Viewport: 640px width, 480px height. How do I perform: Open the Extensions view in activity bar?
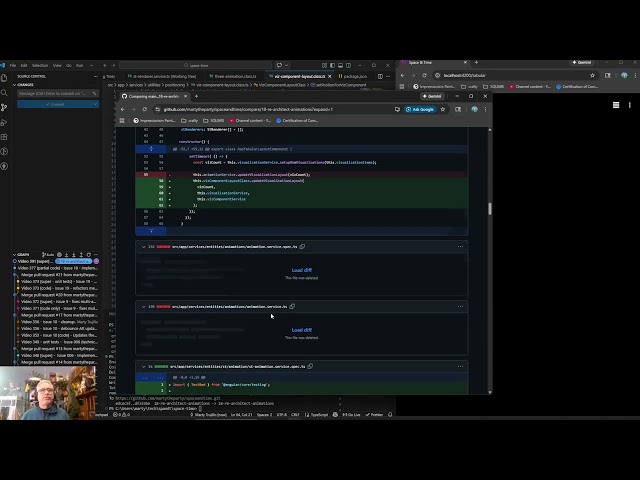[4, 137]
